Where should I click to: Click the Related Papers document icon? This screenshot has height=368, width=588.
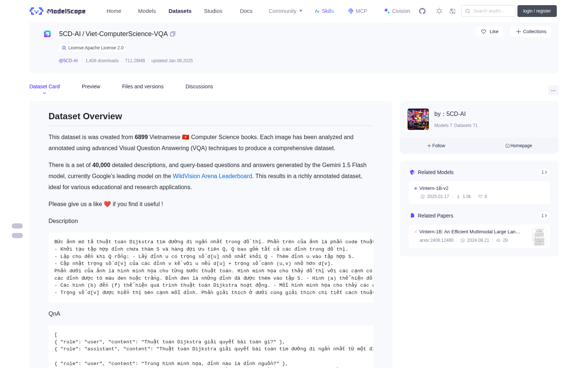point(412,216)
